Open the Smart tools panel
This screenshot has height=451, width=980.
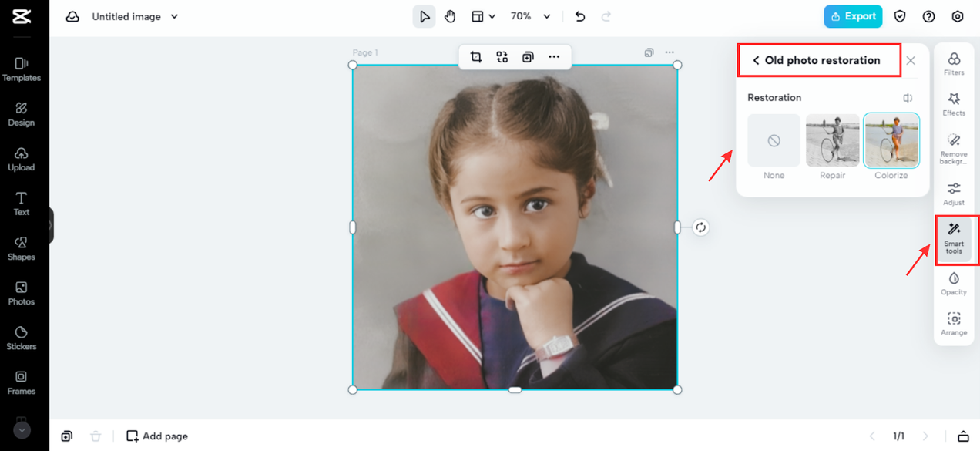pos(954,238)
